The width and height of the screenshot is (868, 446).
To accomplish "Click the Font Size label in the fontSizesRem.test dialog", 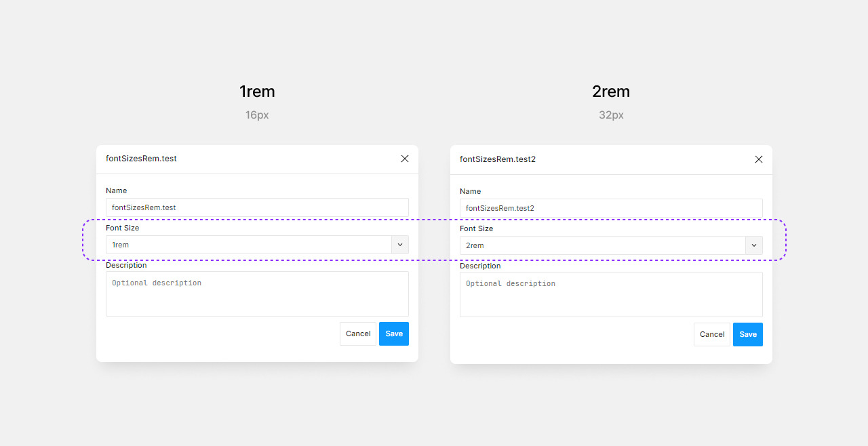I will click(123, 228).
